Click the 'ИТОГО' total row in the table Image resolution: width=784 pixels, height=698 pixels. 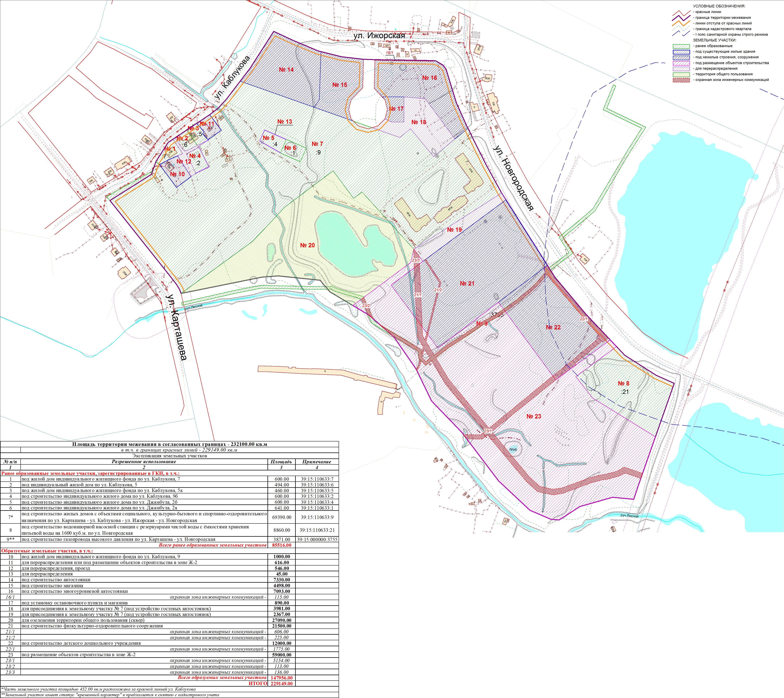pyautogui.click(x=258, y=684)
